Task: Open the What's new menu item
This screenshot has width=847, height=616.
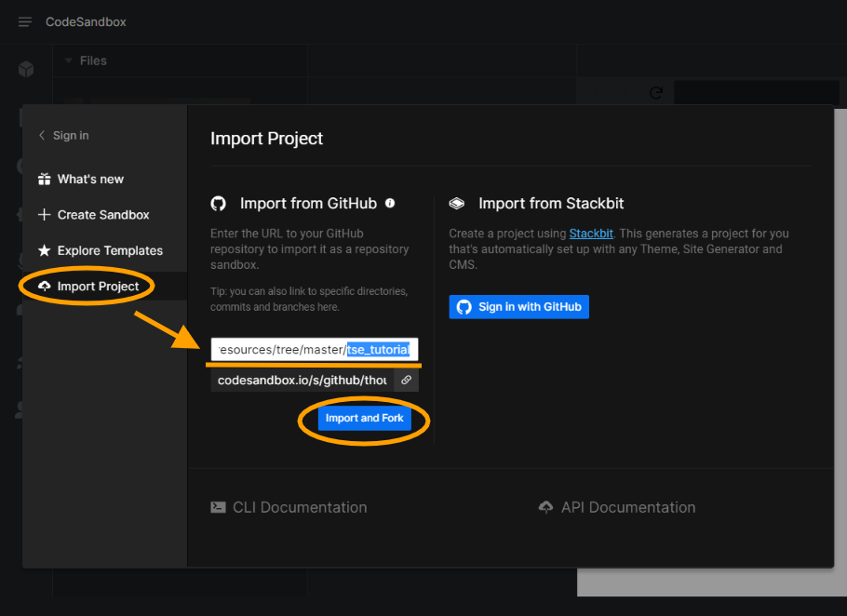Action: (90, 179)
